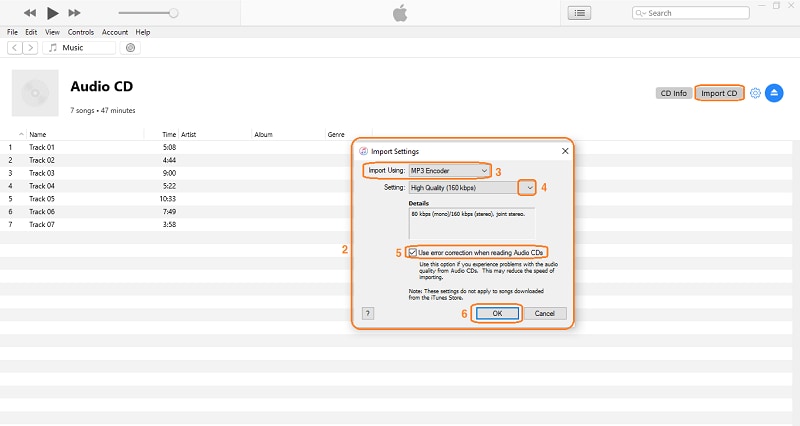Open the Edit menu
This screenshot has height=426, width=800.
coord(31,32)
